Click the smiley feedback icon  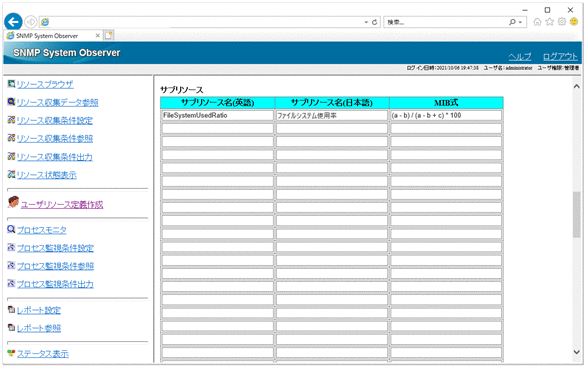click(574, 22)
